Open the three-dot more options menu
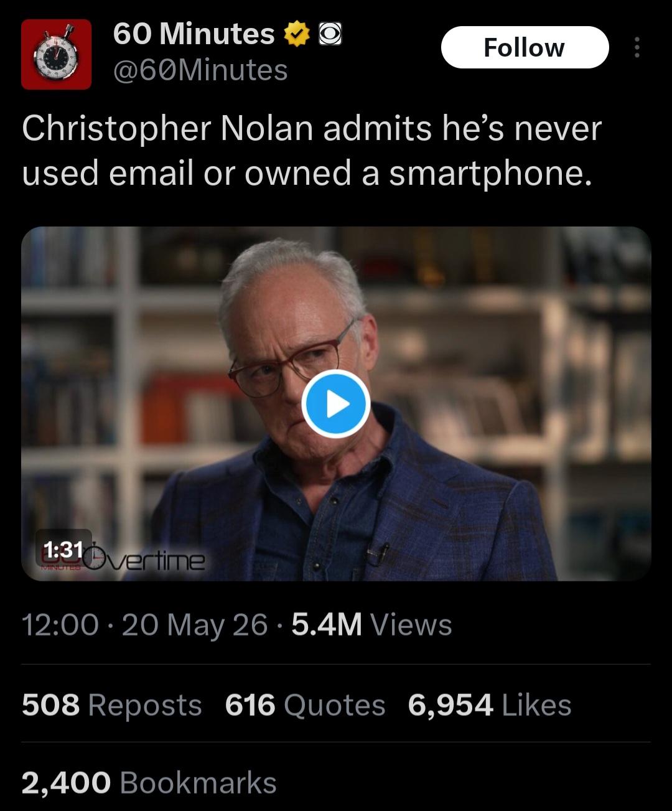The height and width of the screenshot is (811, 672). tap(637, 47)
